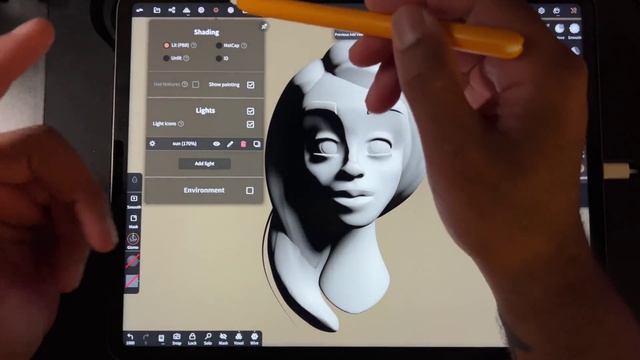Click the Add light button
640x360 pixels.
point(204,164)
